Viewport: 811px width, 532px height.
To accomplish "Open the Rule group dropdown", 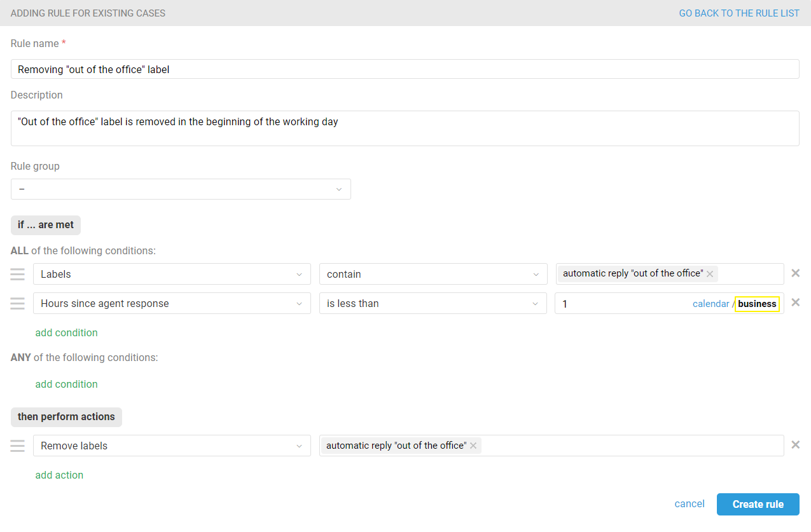I will coord(181,189).
